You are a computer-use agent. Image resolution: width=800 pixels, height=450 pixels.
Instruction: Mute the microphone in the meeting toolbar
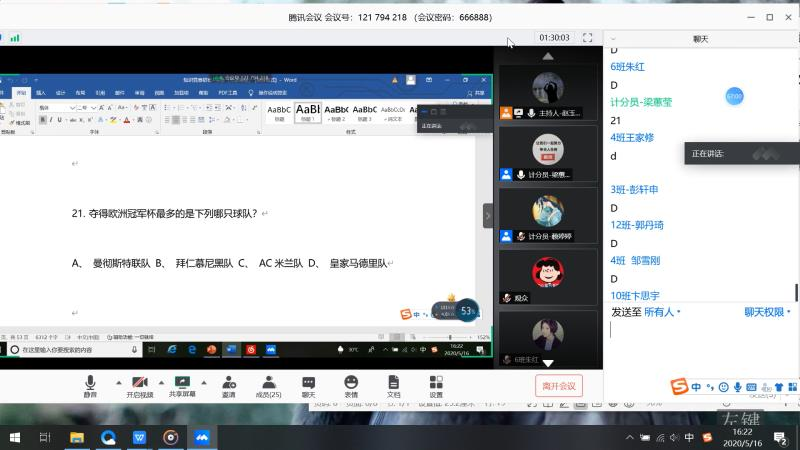point(91,385)
